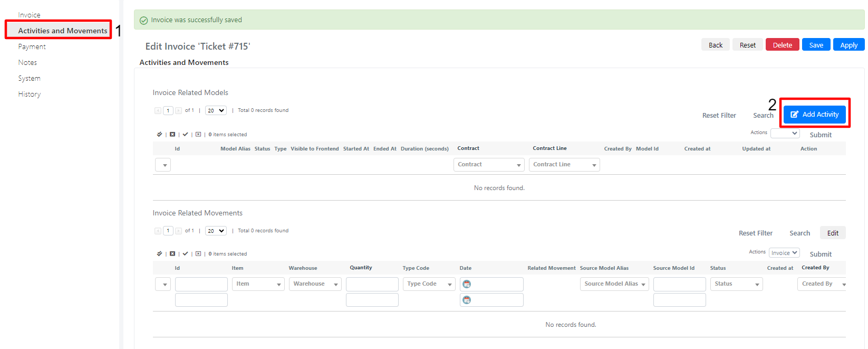Click select-visible checkmark icon in Related Movements grid

(x=185, y=253)
